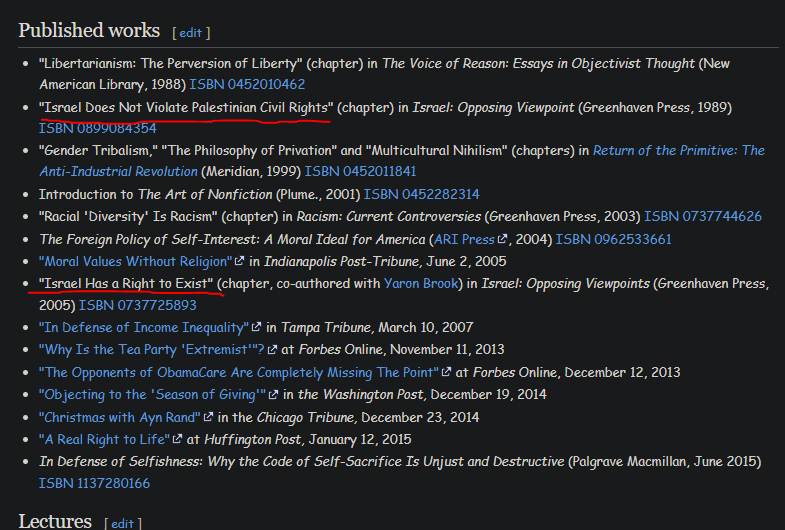
Task: Open ISBN 0452011841 link
Action: (360, 172)
